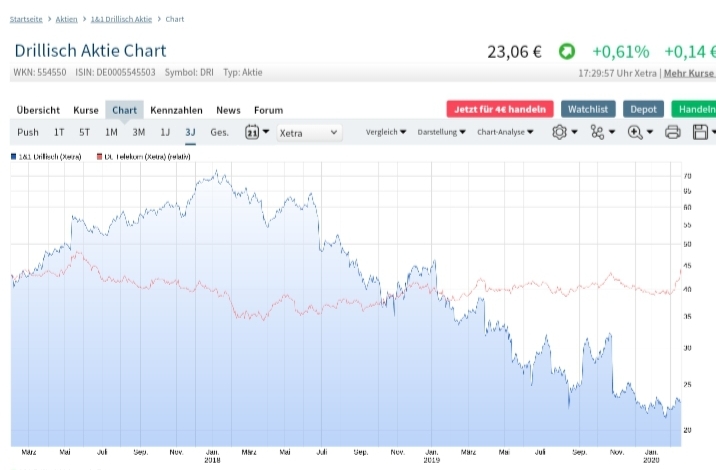Switch to the Kennzahlen tab
716x470 pixels.
(177, 110)
